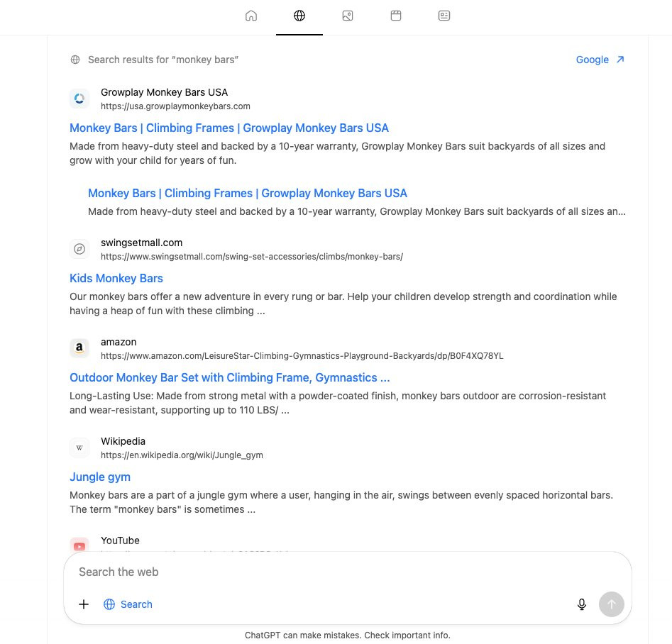672x644 pixels.
Task: Click the en.wikipedia.org Jungle_gym URL
Action: click(x=182, y=455)
